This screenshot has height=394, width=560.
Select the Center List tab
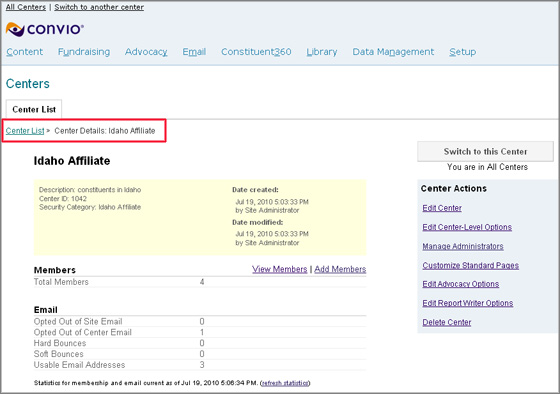34,109
